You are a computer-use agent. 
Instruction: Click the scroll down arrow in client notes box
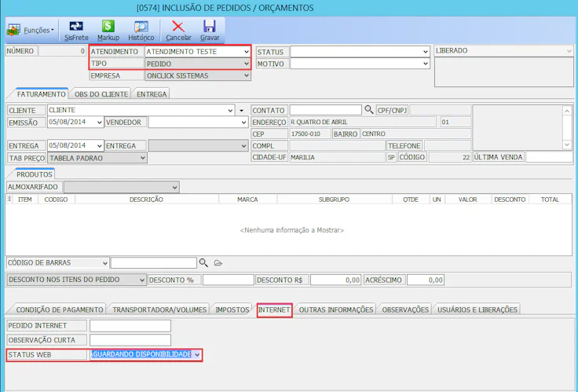pos(567,145)
